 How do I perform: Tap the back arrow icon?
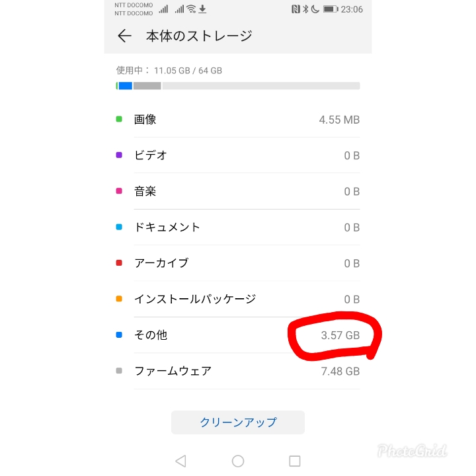(124, 36)
